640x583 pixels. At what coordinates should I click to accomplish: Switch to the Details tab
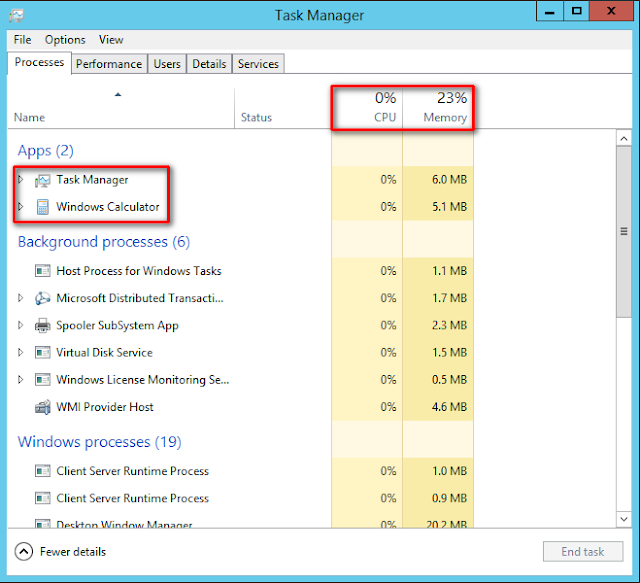pyautogui.click(x=209, y=64)
